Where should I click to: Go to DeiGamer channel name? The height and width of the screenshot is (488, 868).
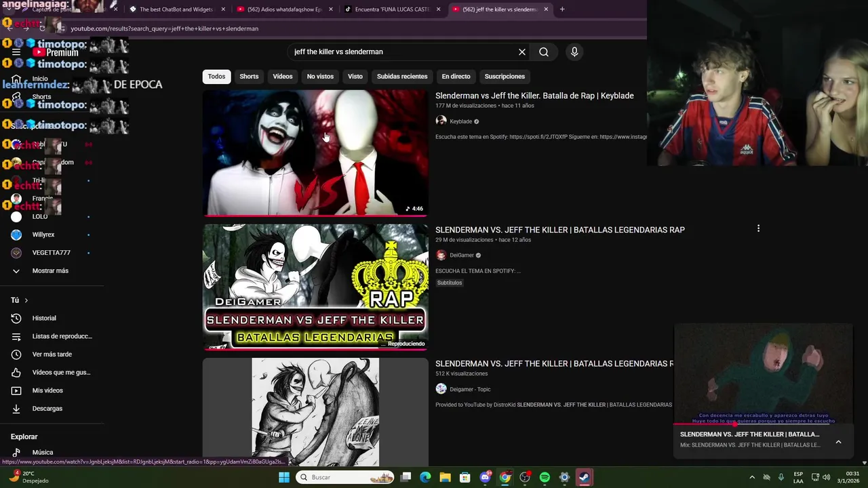tap(461, 256)
